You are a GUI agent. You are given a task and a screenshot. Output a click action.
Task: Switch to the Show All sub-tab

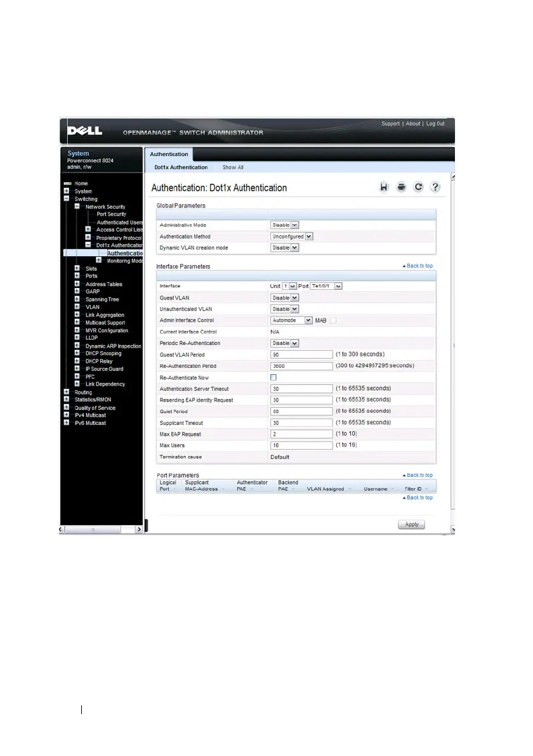[x=233, y=167]
